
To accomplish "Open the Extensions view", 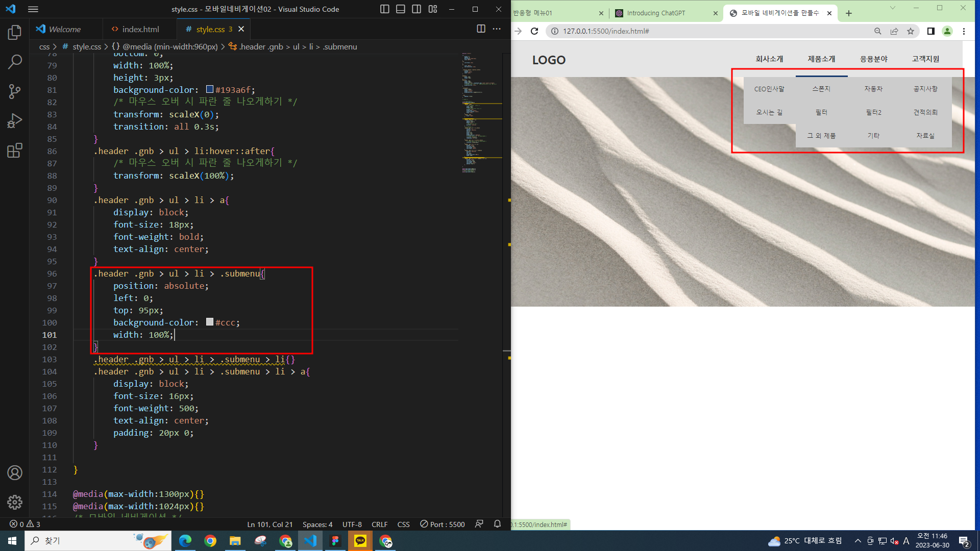I will pyautogui.click(x=15, y=151).
